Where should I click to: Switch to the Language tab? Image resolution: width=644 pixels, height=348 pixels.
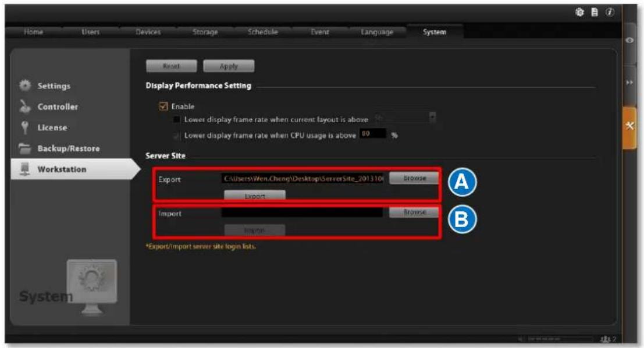(x=377, y=32)
